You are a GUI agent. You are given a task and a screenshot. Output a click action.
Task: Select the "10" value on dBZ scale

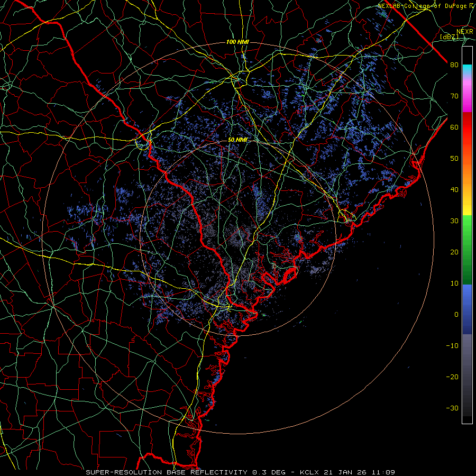[x=454, y=283]
